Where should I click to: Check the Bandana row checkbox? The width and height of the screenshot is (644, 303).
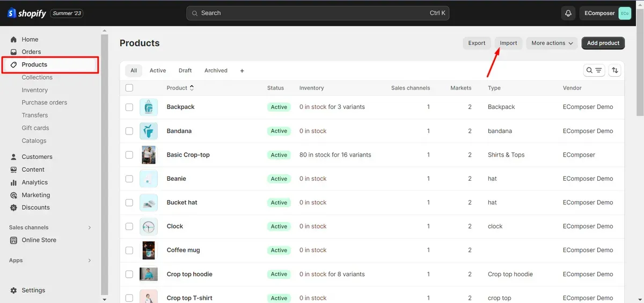coord(129,131)
